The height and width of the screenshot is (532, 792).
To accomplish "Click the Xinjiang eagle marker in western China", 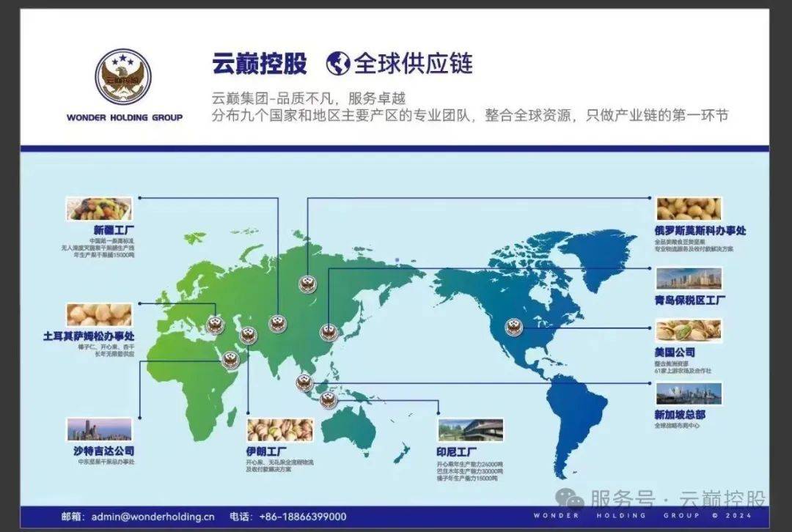I will coord(278,324).
